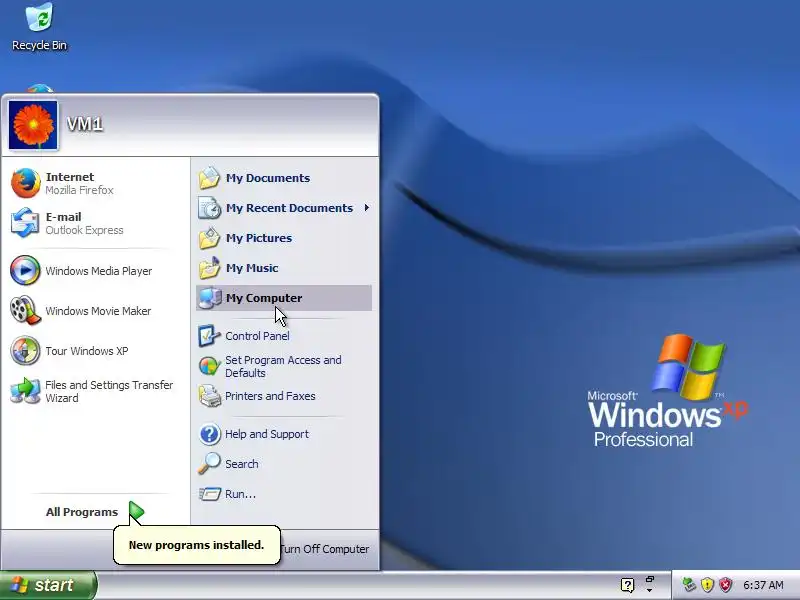
Task: Click the Run... text entry
Action: [240, 494]
